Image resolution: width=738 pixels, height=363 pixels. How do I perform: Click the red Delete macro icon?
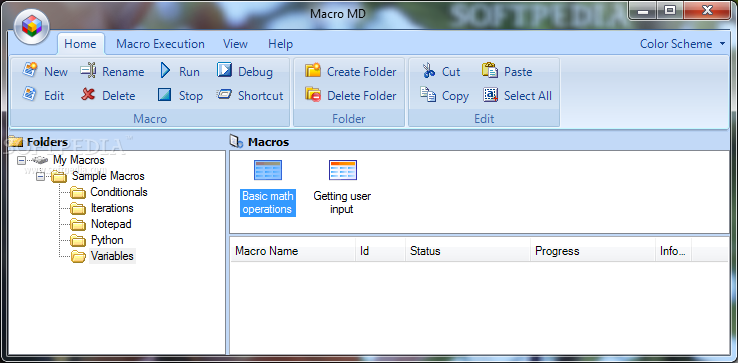pos(88,94)
